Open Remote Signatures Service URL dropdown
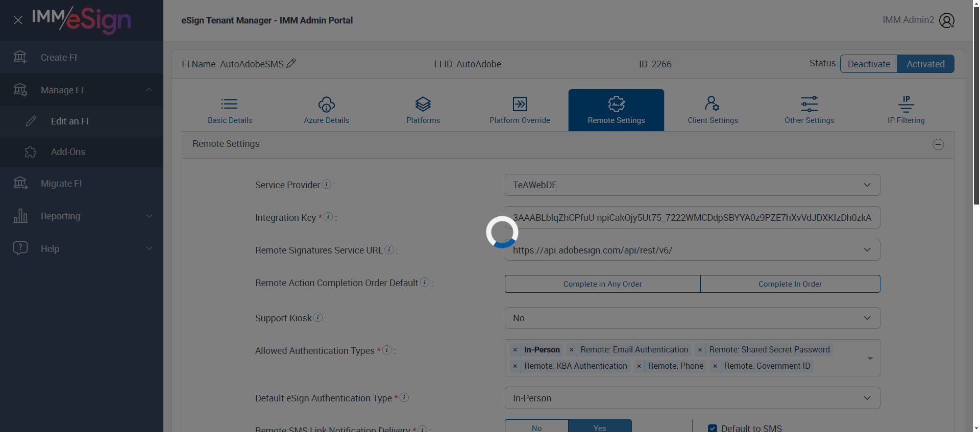 coord(692,250)
